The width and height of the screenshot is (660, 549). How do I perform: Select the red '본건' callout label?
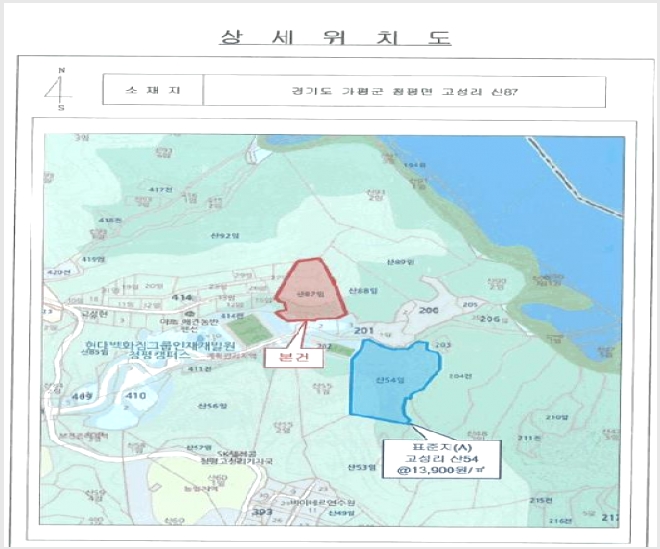[x=294, y=357]
